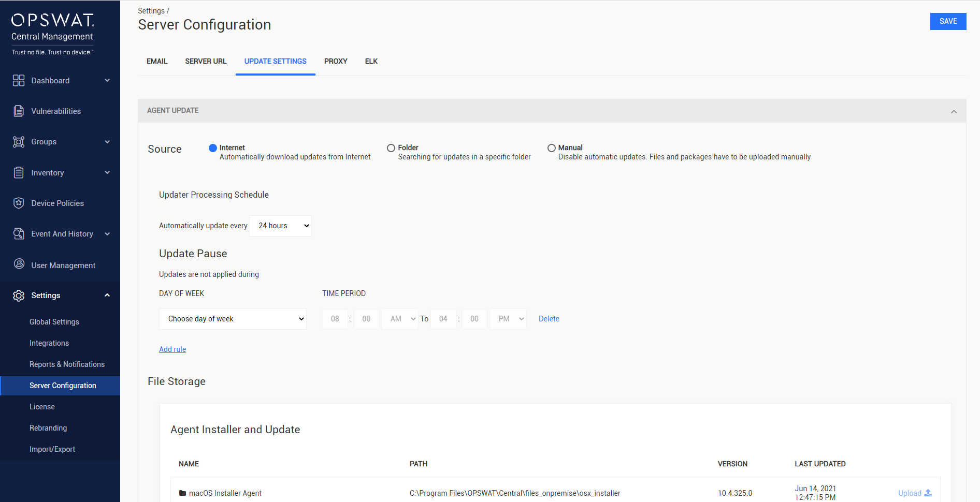The height and width of the screenshot is (502, 980).
Task: Select the Internet source radio button
Action: (212, 148)
